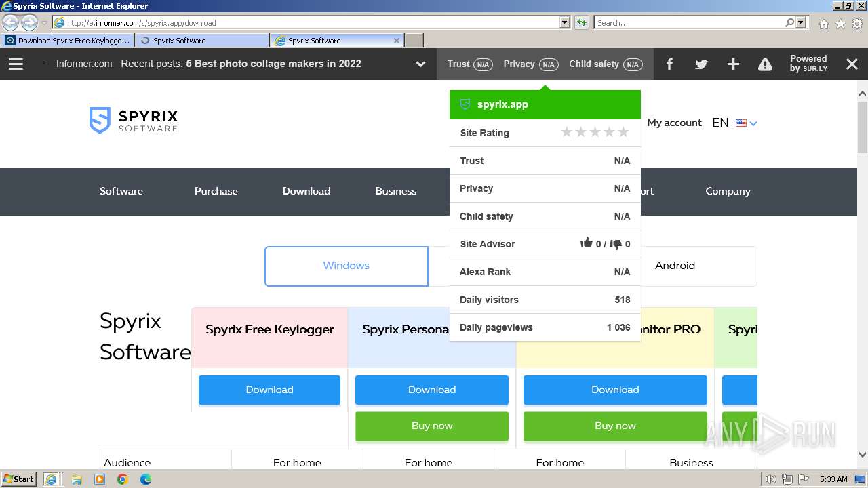Open IE Favorites star icon

coord(840,24)
